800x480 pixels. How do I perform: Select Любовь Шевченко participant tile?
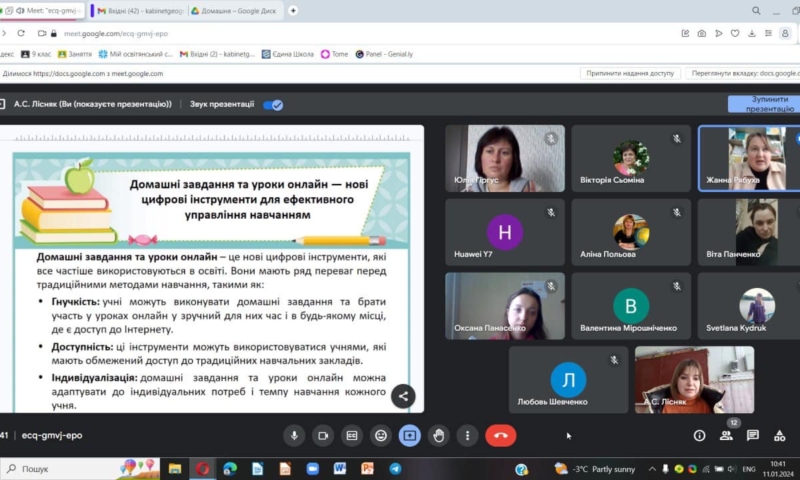coord(568,380)
